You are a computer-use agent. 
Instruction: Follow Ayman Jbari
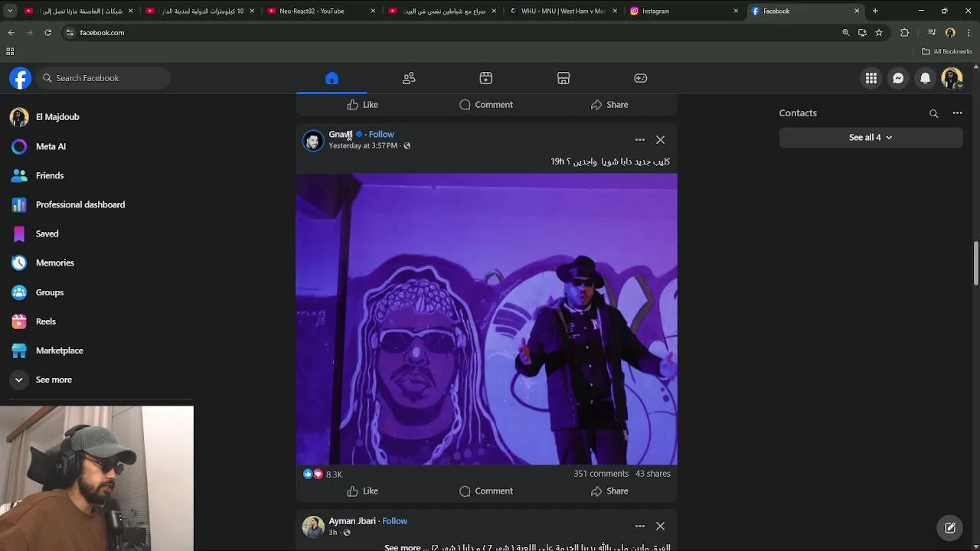coord(394,521)
